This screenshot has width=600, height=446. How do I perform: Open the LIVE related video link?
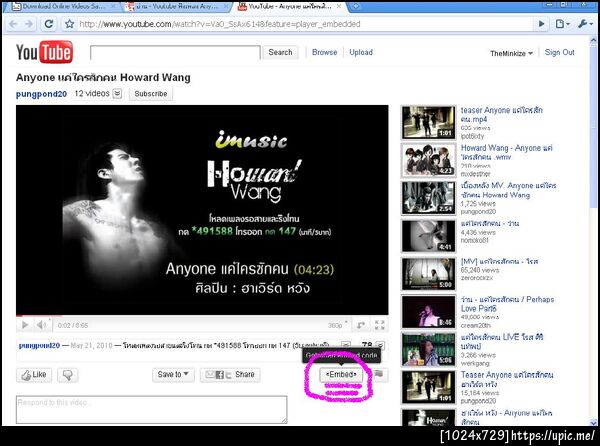click(x=502, y=342)
